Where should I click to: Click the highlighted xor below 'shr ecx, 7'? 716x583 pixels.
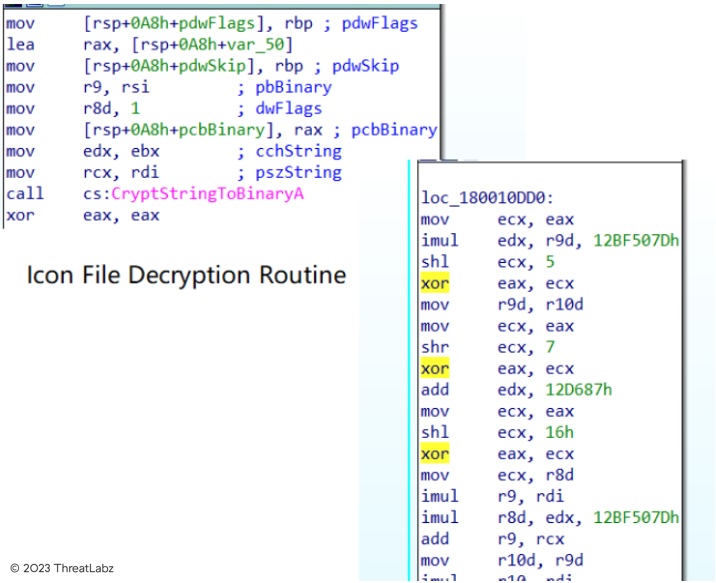[435, 369]
